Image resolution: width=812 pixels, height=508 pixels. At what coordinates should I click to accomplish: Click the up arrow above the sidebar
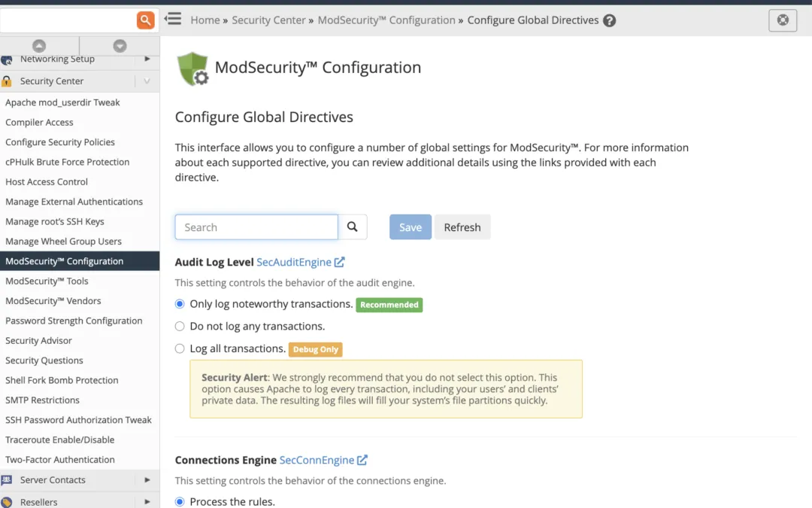tap(40, 46)
